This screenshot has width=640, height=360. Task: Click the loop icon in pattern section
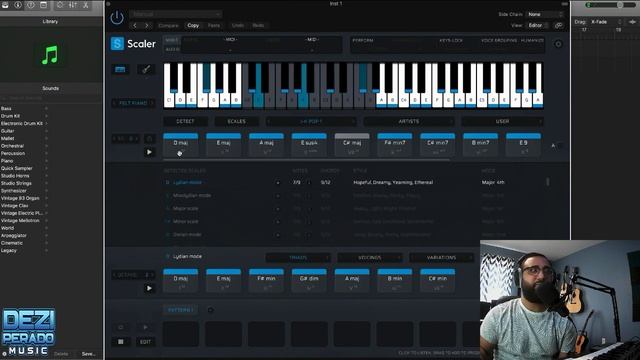121,327
